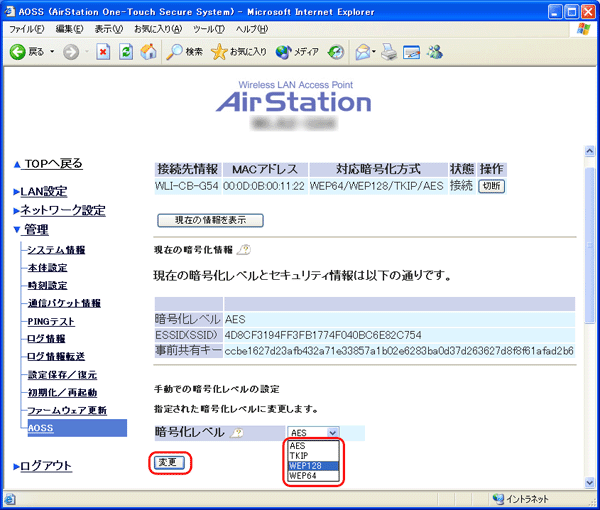Open the 編集(E) menu
Viewport: 600px width, 510px height.
pyautogui.click(x=69, y=29)
